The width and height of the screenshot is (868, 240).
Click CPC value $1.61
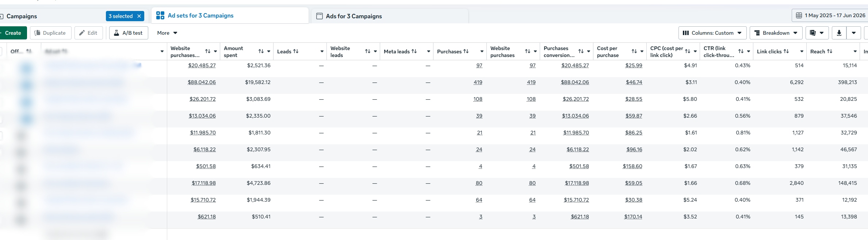(691, 133)
